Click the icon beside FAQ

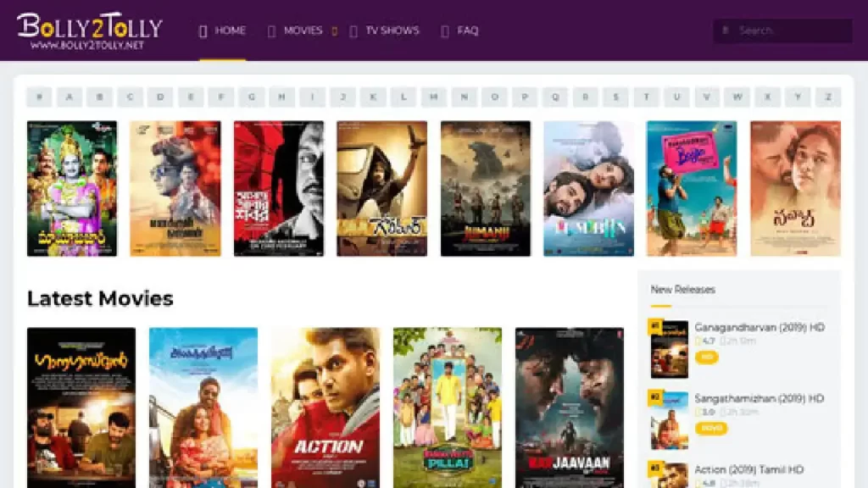click(444, 31)
